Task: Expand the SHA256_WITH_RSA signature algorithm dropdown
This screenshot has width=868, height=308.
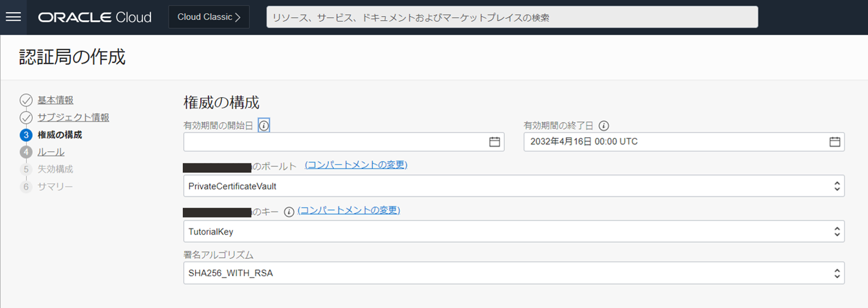Action: tap(836, 273)
